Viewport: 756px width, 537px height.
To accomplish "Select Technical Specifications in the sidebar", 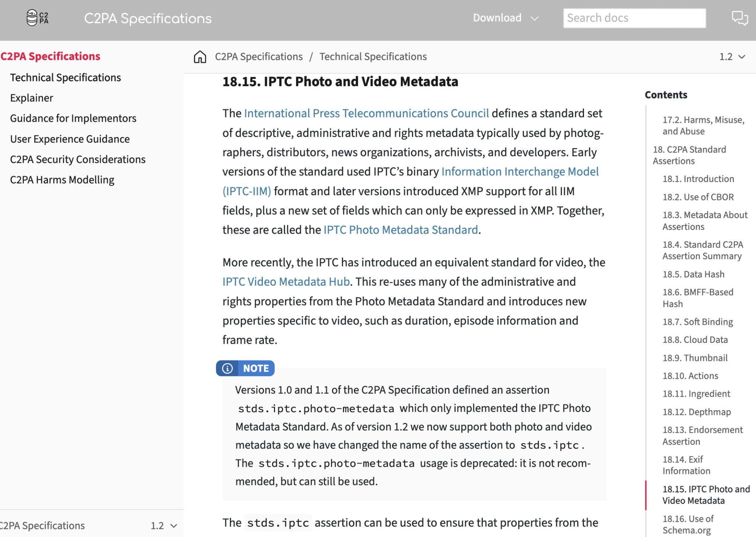I will 65,77.
